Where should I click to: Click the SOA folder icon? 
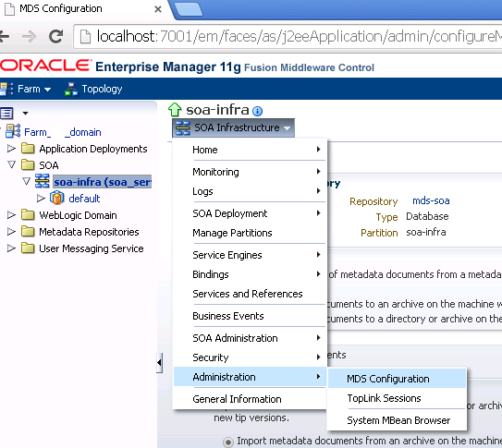(28, 164)
